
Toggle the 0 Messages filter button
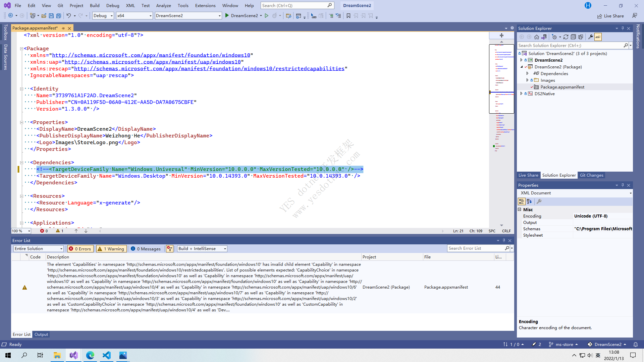click(146, 249)
